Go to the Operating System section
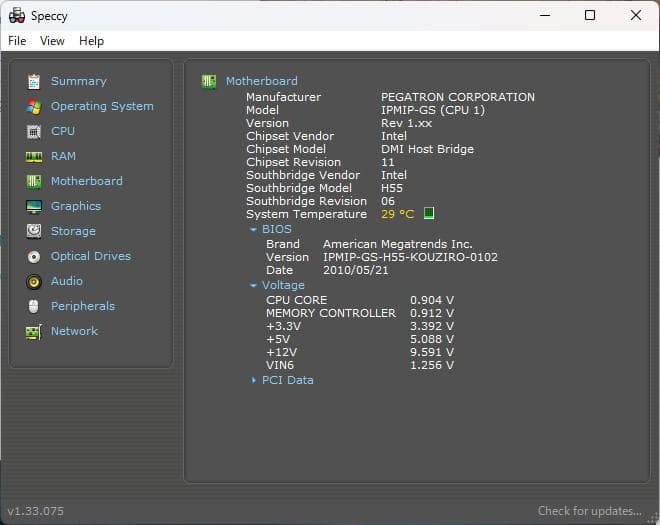This screenshot has height=525, width=660. pos(102,106)
